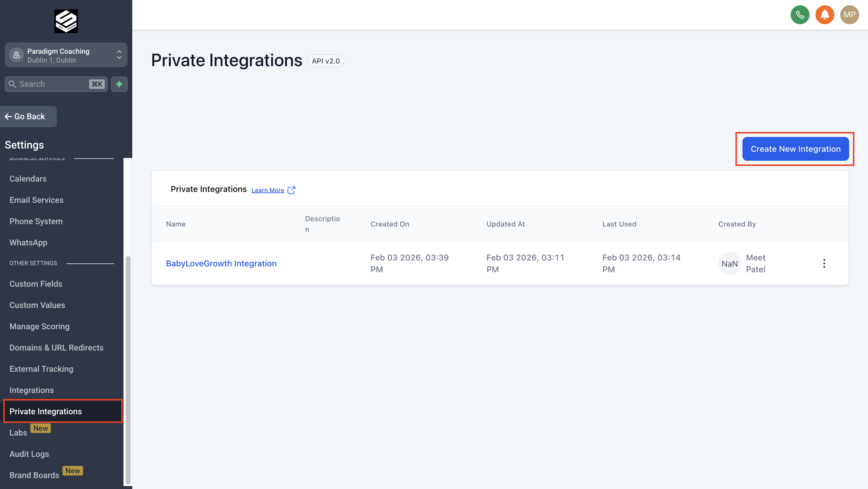868x489 pixels.
Task: Click the magnifying glass in the search bar
Action: click(12, 84)
